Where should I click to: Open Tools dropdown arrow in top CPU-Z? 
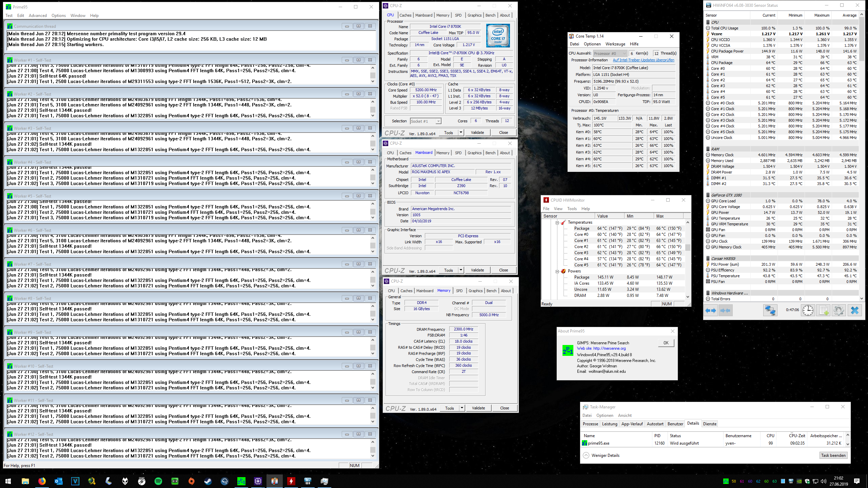pos(461,133)
